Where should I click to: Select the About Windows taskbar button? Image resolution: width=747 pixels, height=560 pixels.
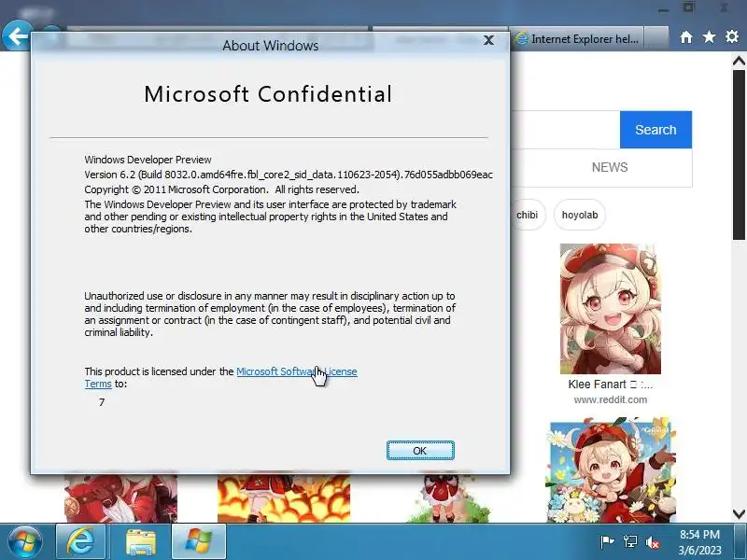point(199,542)
